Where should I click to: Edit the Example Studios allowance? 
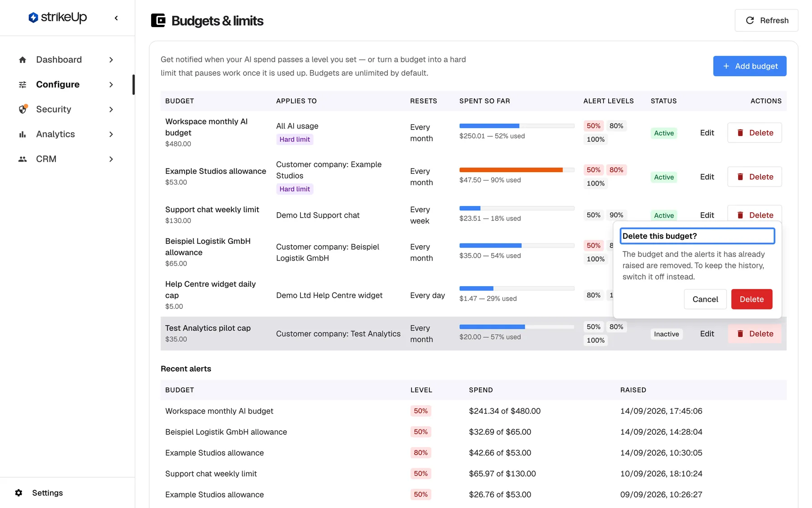(x=707, y=177)
